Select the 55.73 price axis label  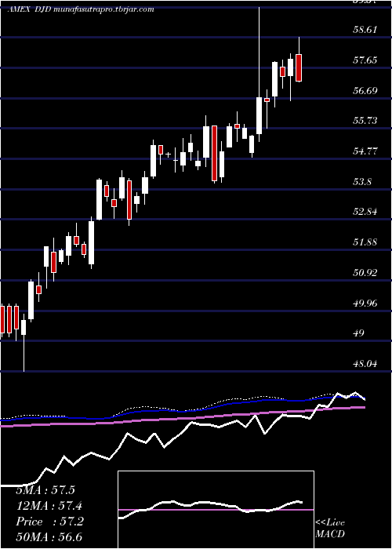coord(365,121)
